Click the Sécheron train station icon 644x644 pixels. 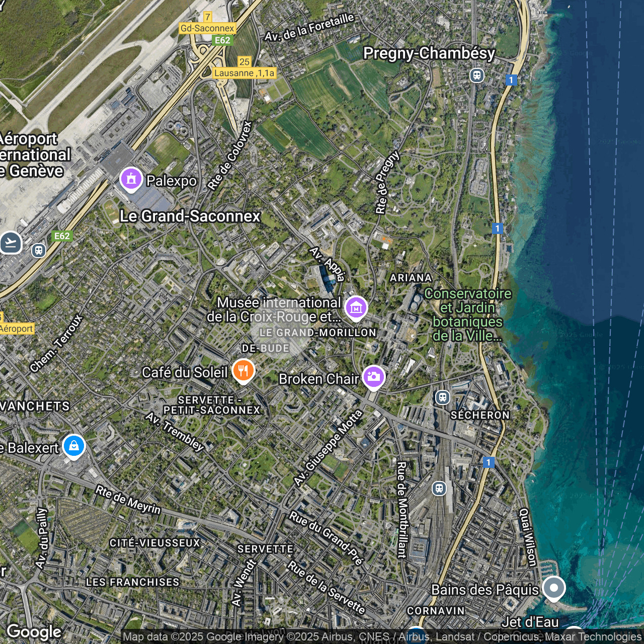click(x=442, y=397)
